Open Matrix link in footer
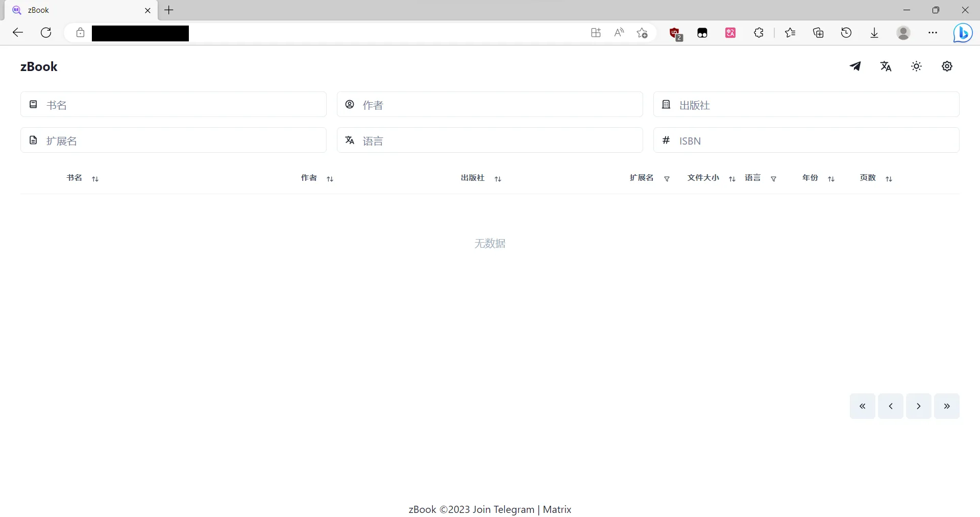Screen dimensions: 980x517 tap(557, 509)
